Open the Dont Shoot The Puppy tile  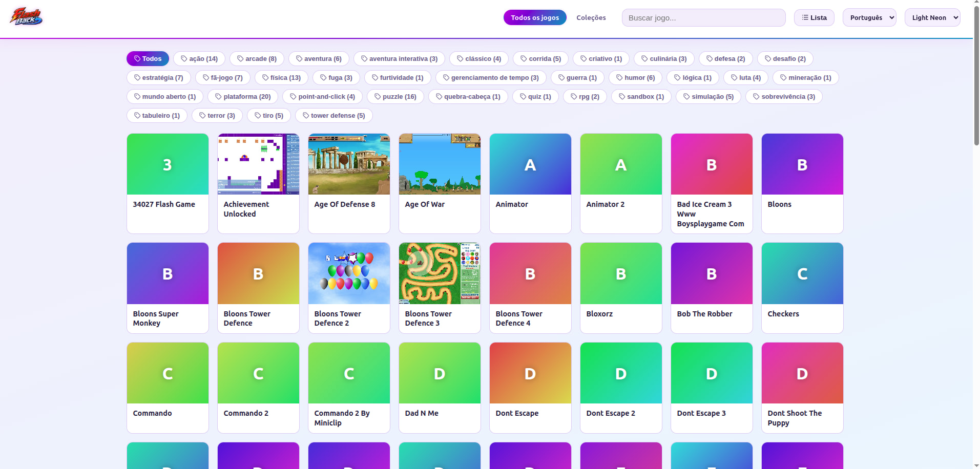(802, 388)
